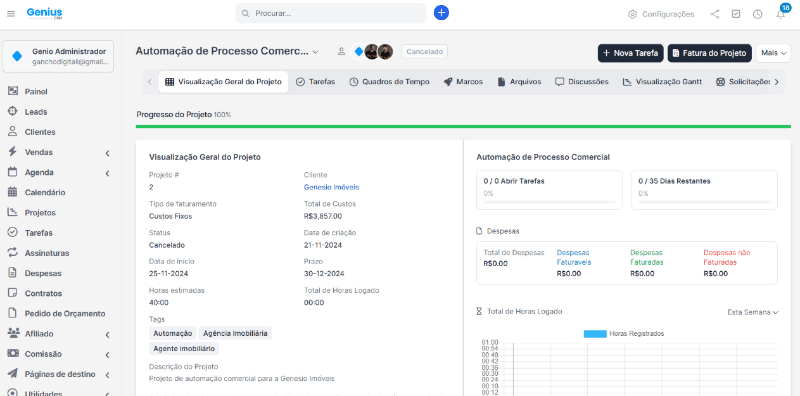This screenshot has width=800, height=396.
Task: Switch to the Solicitações tab
Action: pos(743,82)
